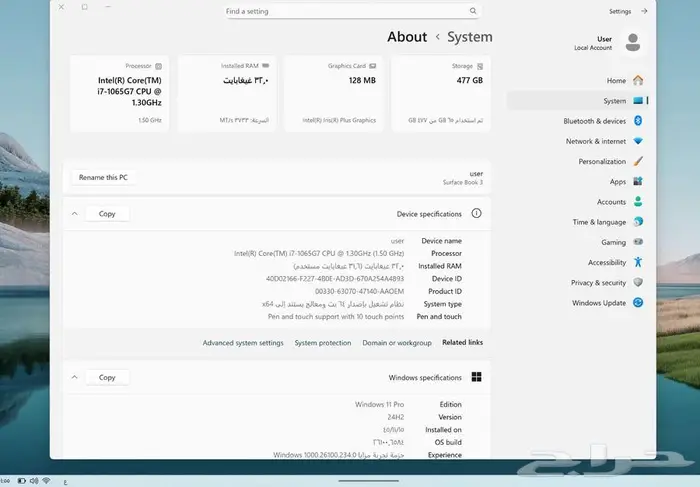Click the Windows Update icon
The width and height of the screenshot is (700, 487).
click(638, 303)
